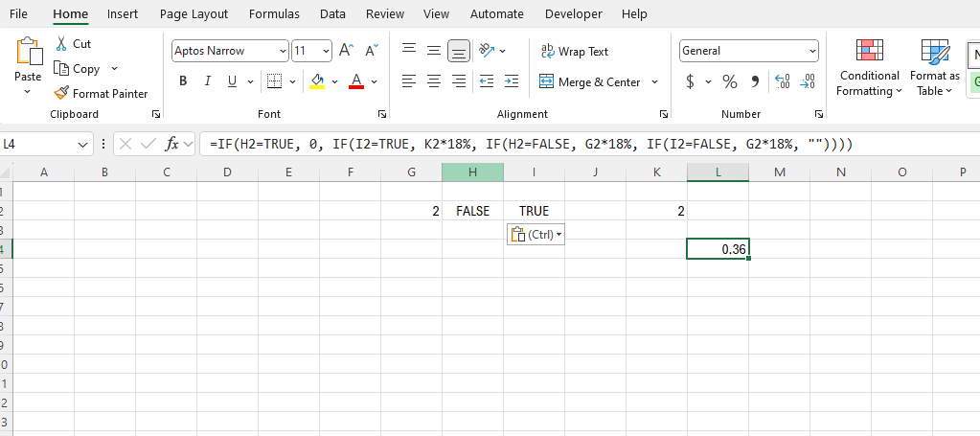
Task: Decrease decimal places
Action: point(807,81)
